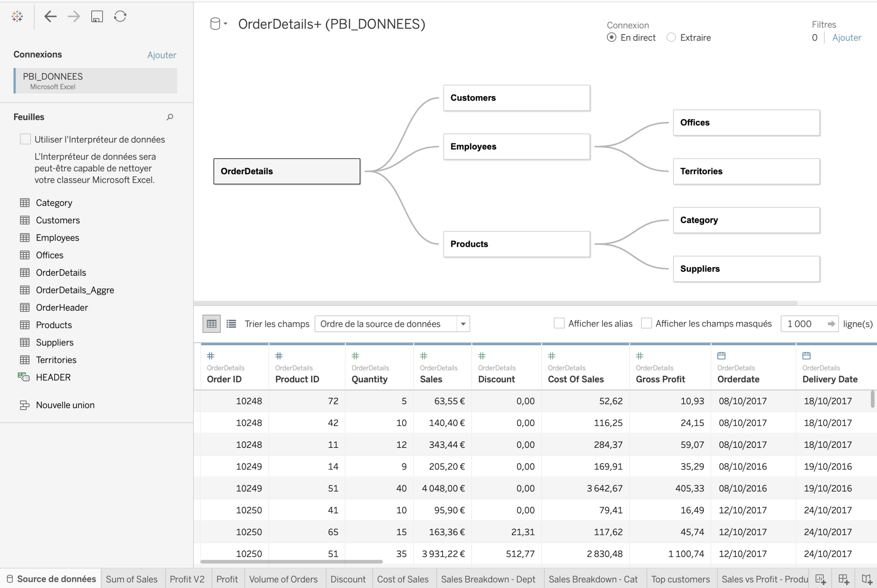Open the Sales Breakdown - Dept tab
This screenshot has width=877, height=588.
(488, 579)
